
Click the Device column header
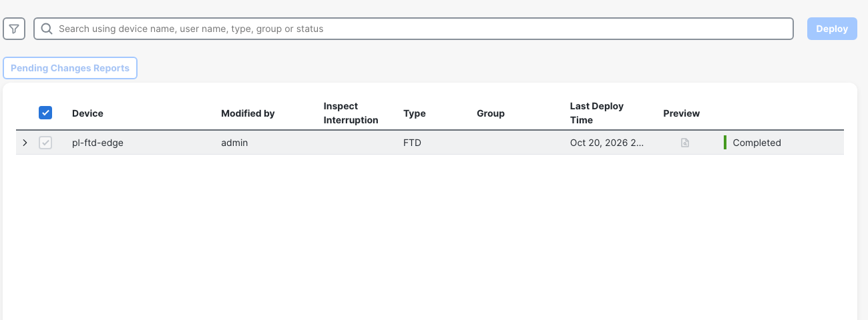click(87, 113)
